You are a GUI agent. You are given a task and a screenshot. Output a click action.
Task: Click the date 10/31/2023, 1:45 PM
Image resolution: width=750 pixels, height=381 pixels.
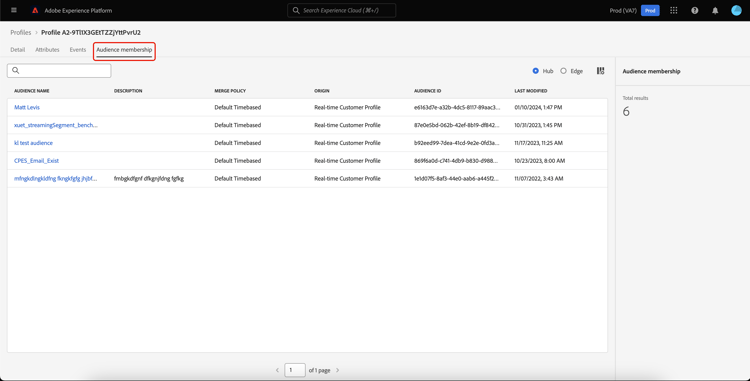point(538,125)
